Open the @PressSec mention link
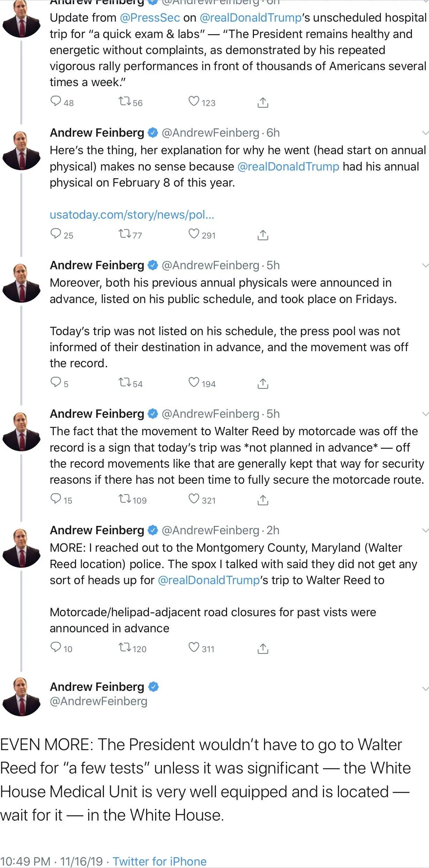 [150, 18]
